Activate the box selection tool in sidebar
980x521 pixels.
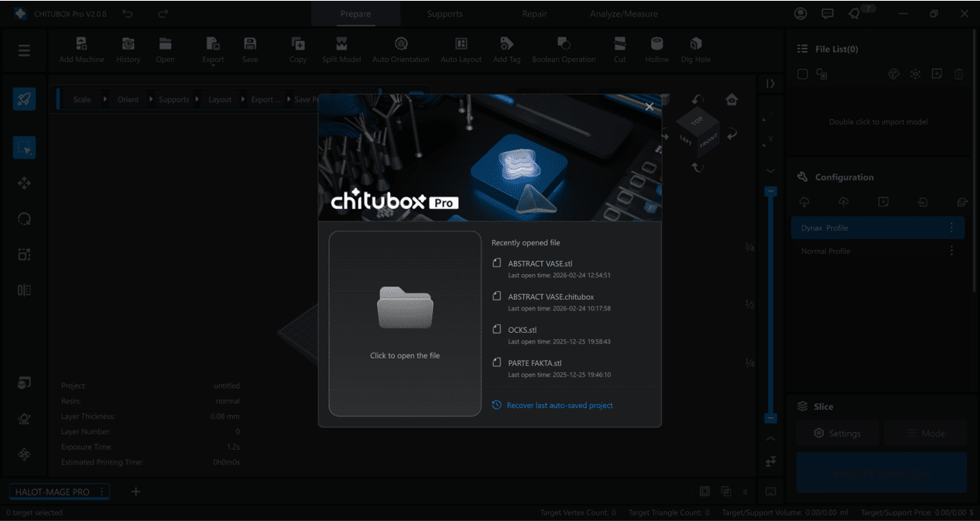pyautogui.click(x=24, y=147)
